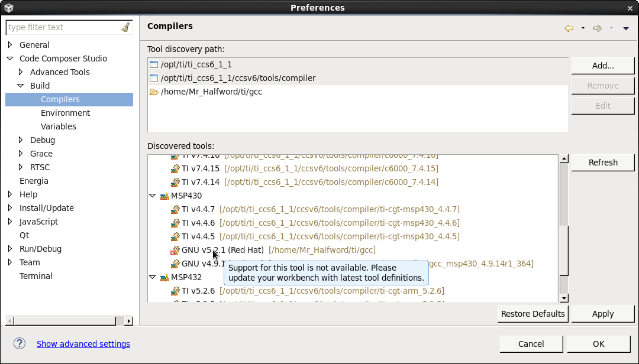The width and height of the screenshot is (639, 364).
Task: Collapse the MSP430 discovered tools group
Action: pyautogui.click(x=153, y=196)
